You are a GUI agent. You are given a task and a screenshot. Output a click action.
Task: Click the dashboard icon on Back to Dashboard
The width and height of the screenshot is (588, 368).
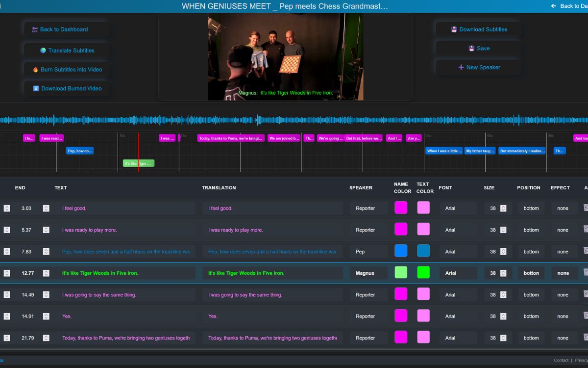34,29
